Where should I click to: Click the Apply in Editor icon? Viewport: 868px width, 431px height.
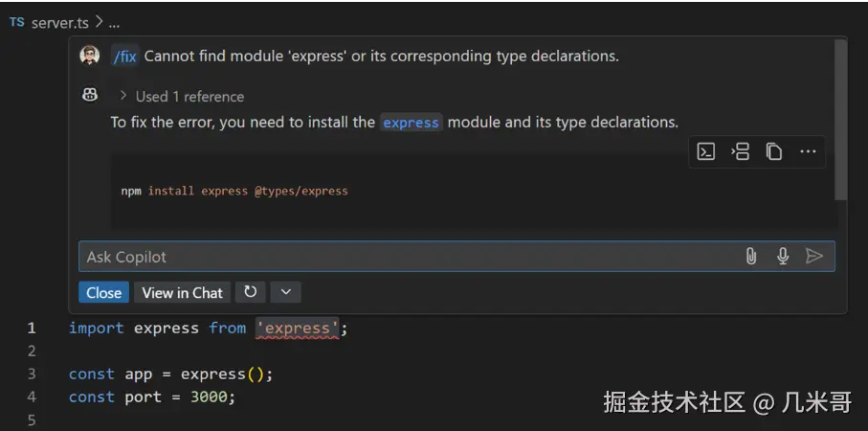740,151
